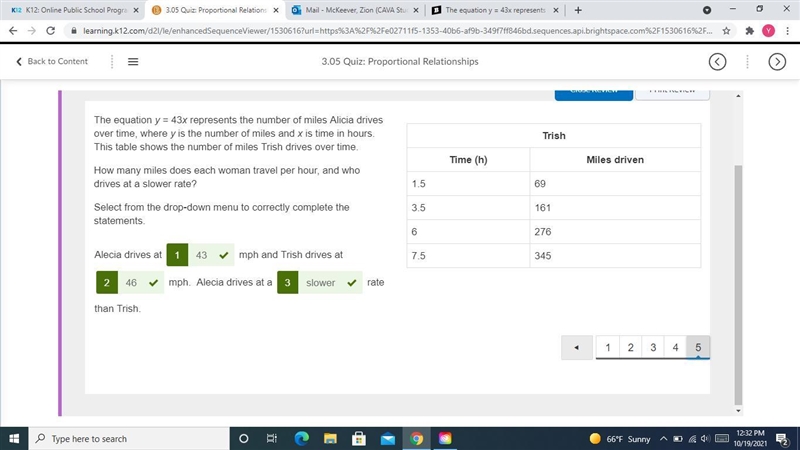800x450 pixels.
Task: Open a new browser tab
Action: (x=578, y=10)
